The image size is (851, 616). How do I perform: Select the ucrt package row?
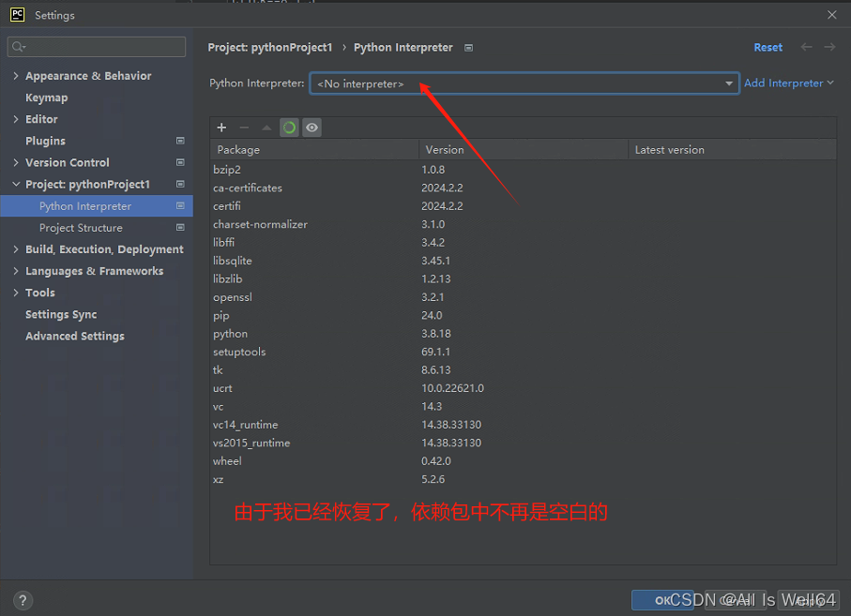pyautogui.click(x=524, y=388)
